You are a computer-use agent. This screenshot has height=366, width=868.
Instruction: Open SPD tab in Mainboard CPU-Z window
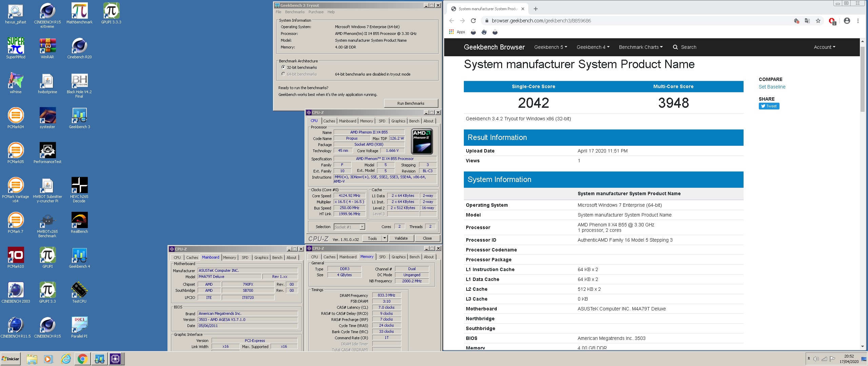[x=245, y=258]
